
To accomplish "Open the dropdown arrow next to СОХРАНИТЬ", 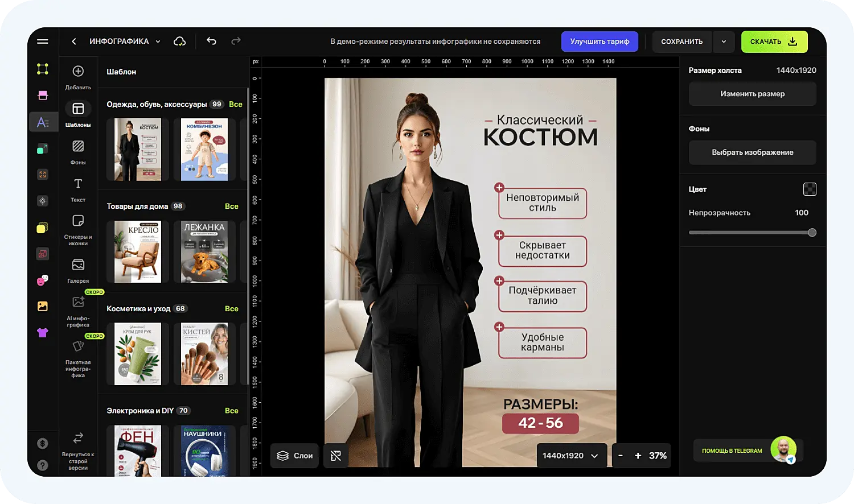I will (724, 42).
